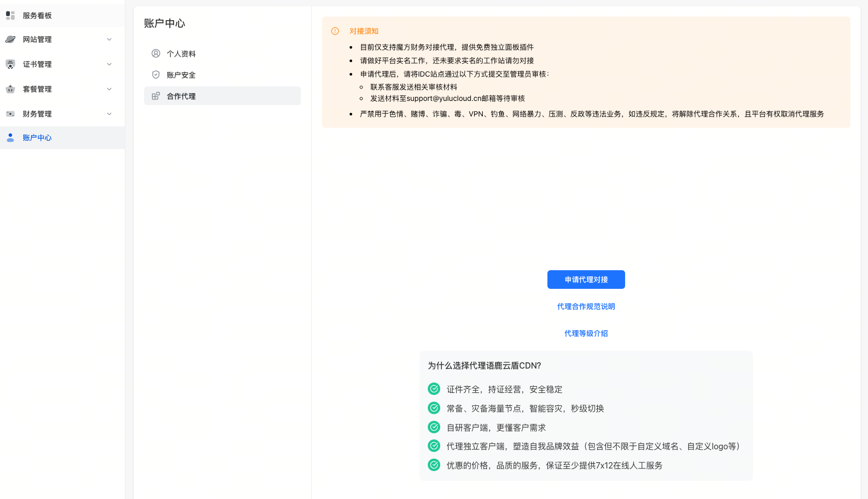Open the 代理等级介绍 link
Viewport: 868px width, 499px height.
586,333
